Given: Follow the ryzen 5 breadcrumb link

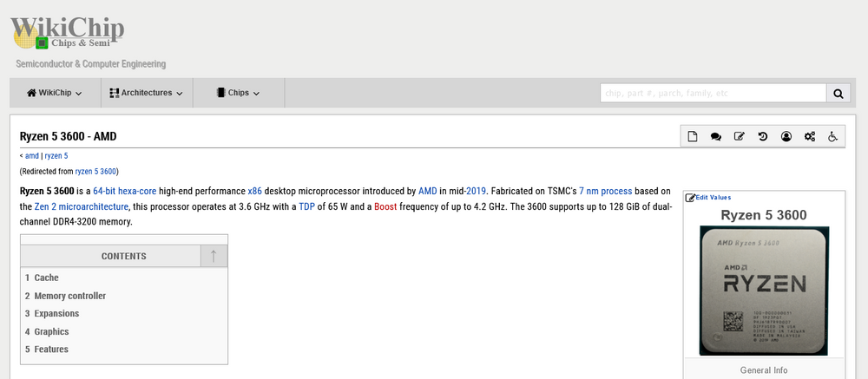Looking at the screenshot, I should [56, 156].
